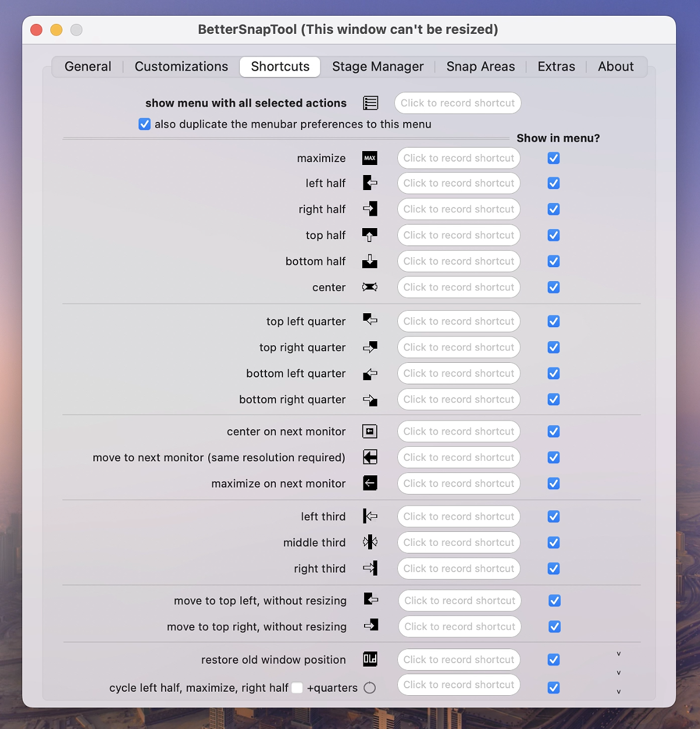Record shortcut for right third

point(459,569)
